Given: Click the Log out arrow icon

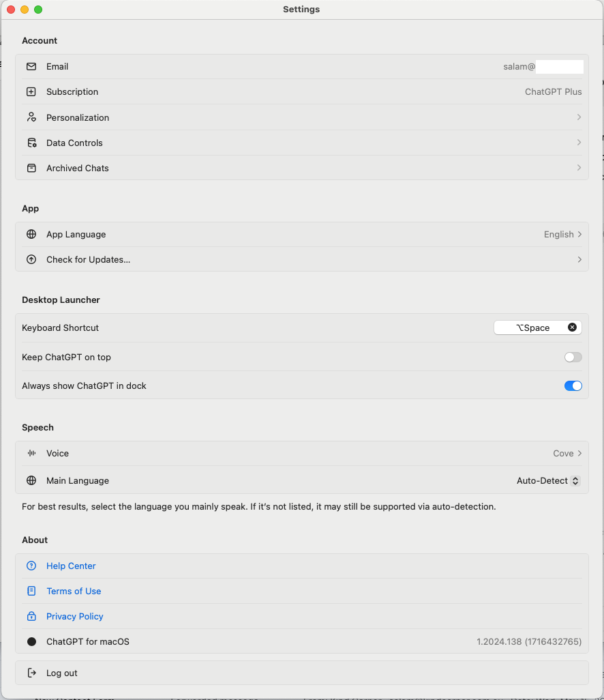Looking at the screenshot, I should (31, 673).
